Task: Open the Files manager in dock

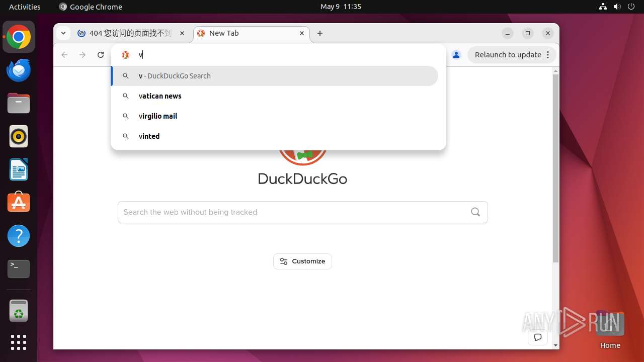Action: (x=19, y=103)
